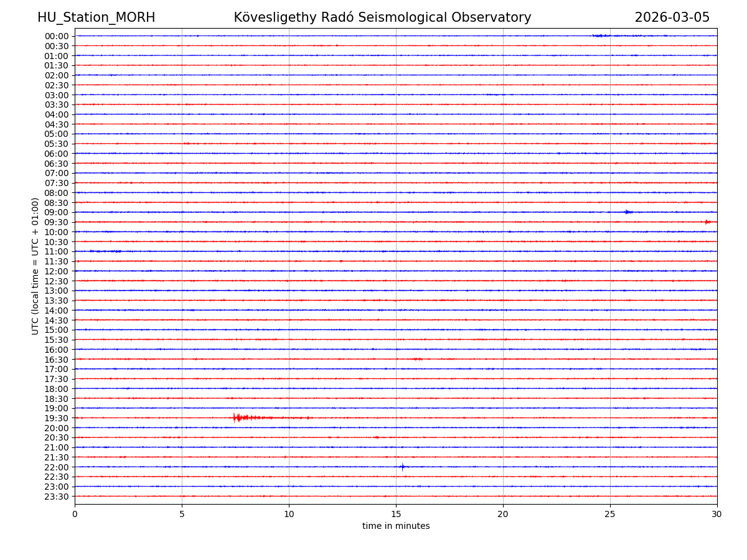The height and width of the screenshot is (560, 747).
Task: Click the 12:00 row time label
Action: (56, 271)
